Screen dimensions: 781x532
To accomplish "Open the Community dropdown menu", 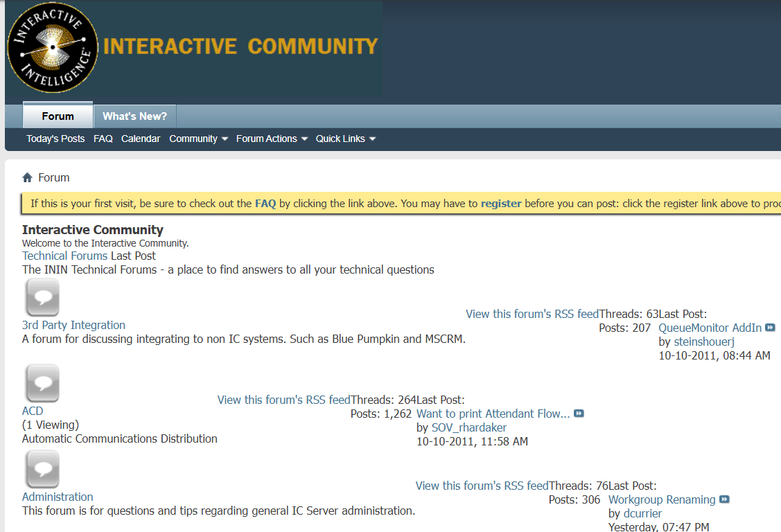I will pyautogui.click(x=198, y=139).
